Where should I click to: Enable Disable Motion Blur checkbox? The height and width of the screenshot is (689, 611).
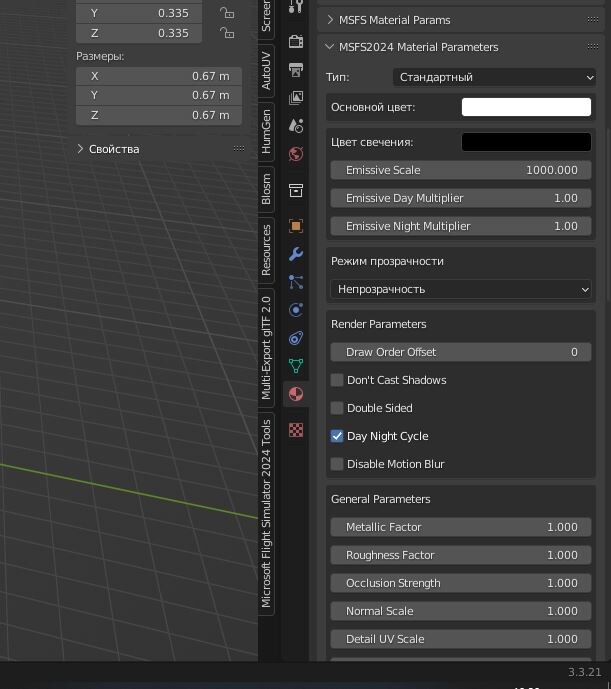(337, 464)
